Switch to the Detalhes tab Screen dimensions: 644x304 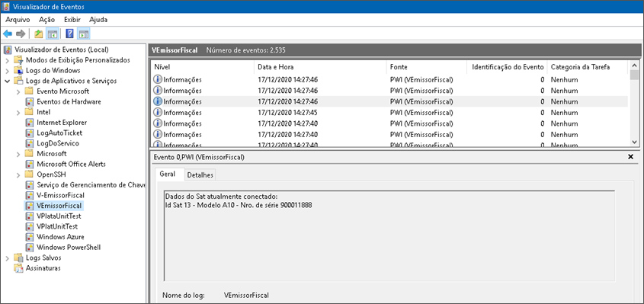coord(200,175)
